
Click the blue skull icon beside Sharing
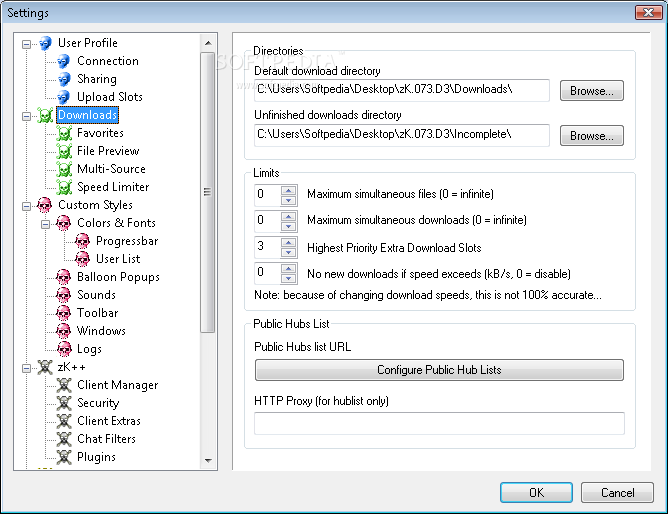tap(64, 79)
